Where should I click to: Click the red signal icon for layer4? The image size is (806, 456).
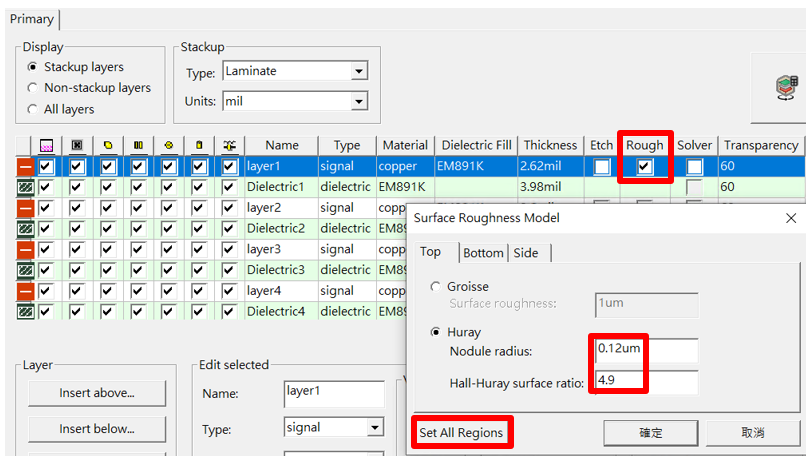tap(25, 291)
